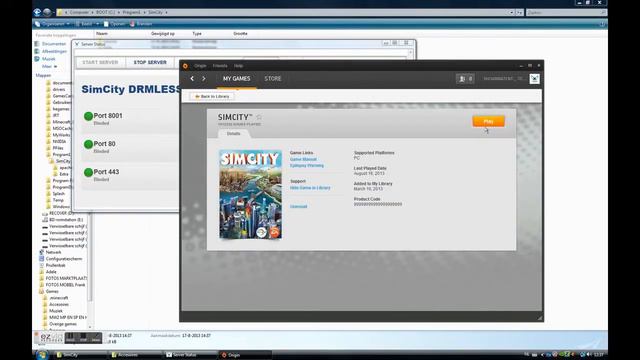This screenshot has height=360, width=640.
Task: Click START SERVER in Server Status window
Action: point(100,62)
